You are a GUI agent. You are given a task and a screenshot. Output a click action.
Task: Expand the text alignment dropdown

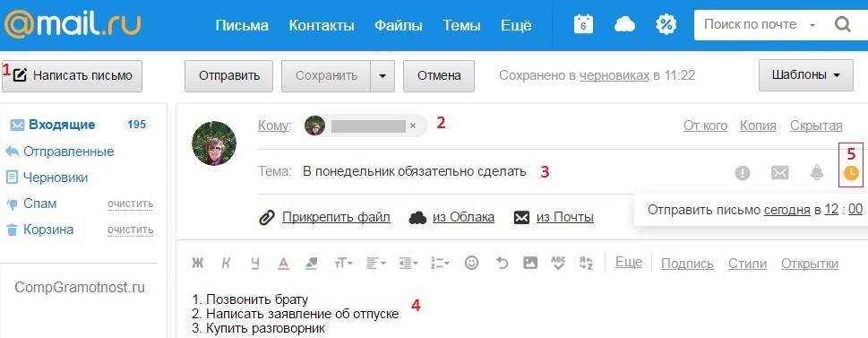pos(376,264)
